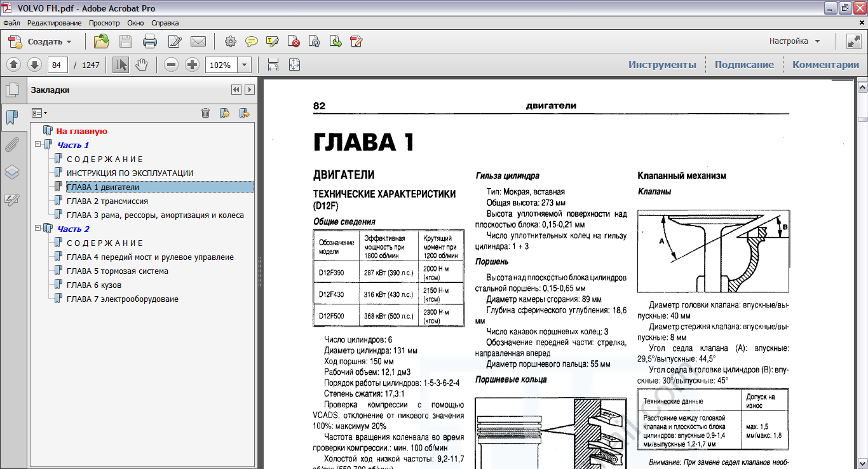Zoom out with the minus button
This screenshot has width=868, height=469.
[x=171, y=64]
